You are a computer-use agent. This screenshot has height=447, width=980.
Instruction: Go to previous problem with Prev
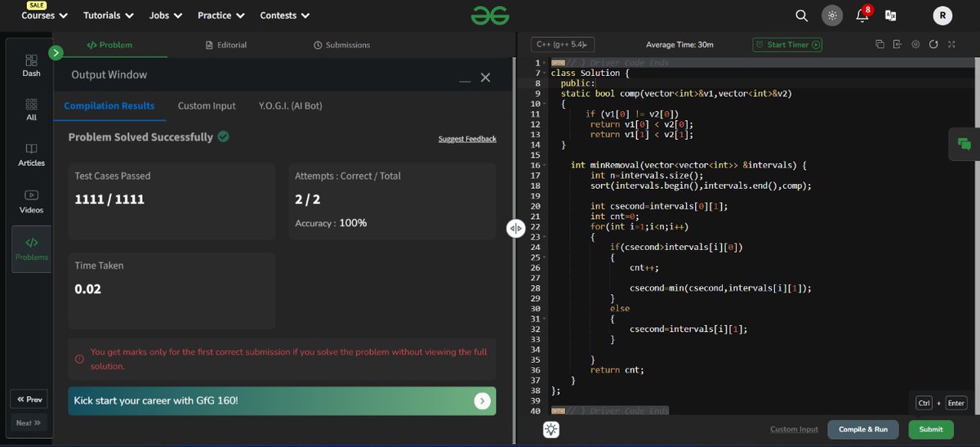pyautogui.click(x=29, y=399)
